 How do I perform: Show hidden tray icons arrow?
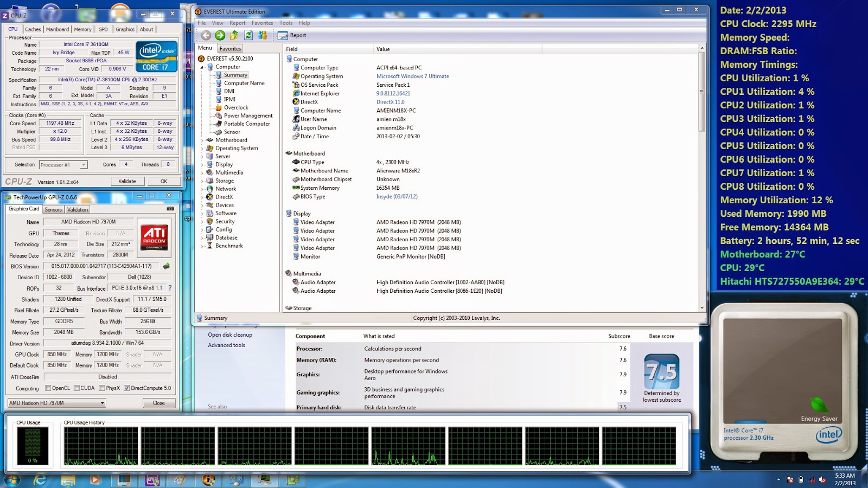pyautogui.click(x=778, y=480)
